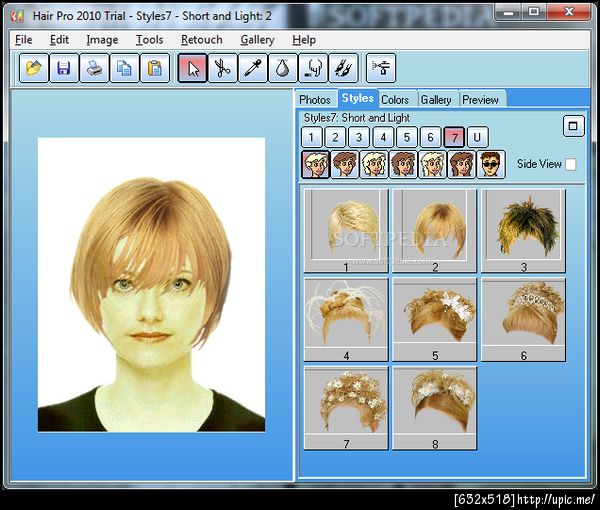
Task: Select the water drop blur tool
Action: [283, 68]
